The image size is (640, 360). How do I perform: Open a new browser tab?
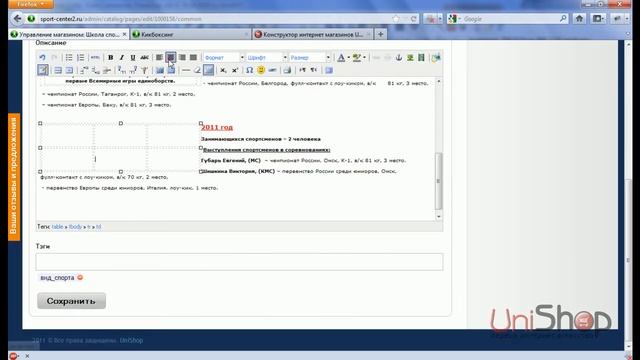(380, 34)
